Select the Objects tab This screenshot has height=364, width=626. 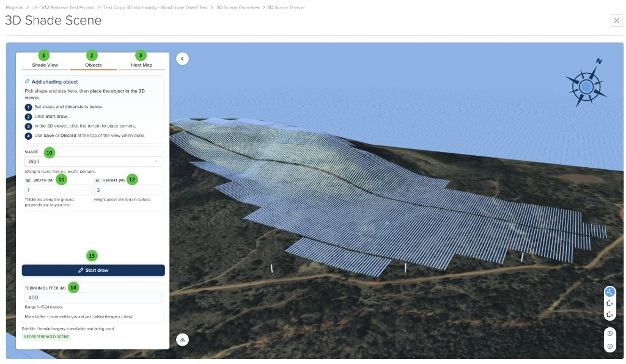[x=93, y=64]
